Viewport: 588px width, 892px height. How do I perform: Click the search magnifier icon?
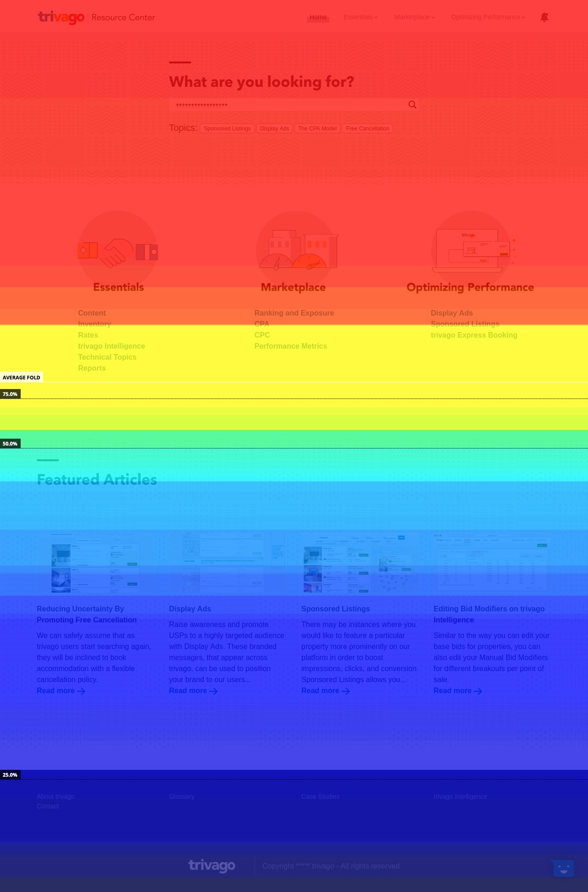(x=413, y=105)
